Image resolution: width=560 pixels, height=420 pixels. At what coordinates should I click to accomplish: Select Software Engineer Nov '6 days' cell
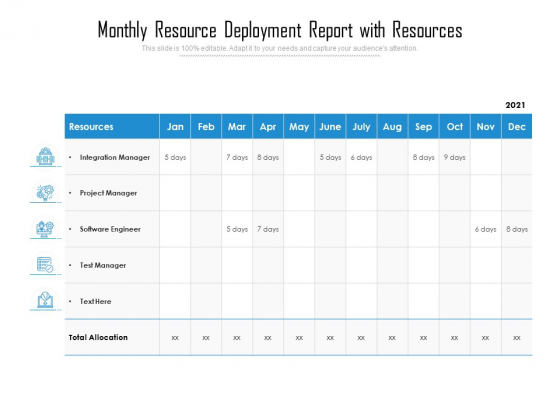click(x=486, y=229)
